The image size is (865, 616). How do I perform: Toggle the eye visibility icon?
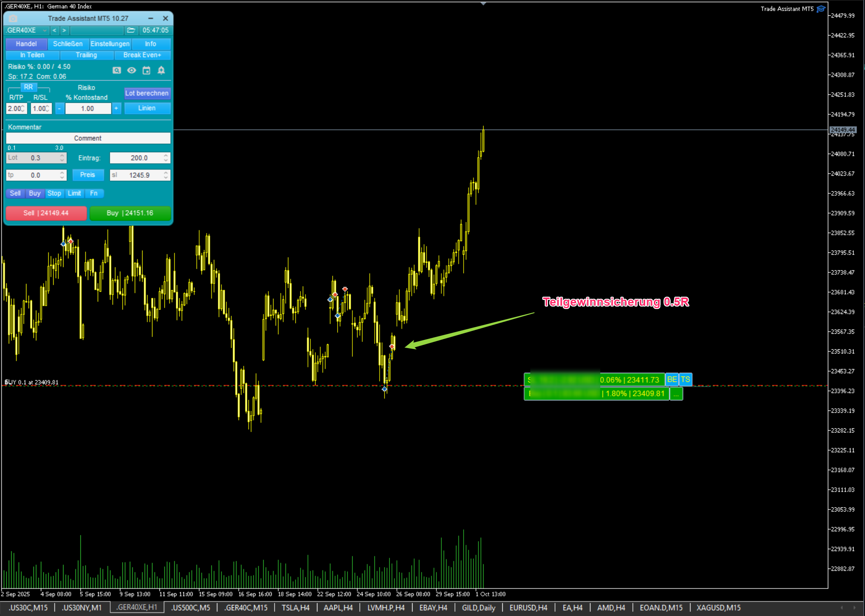tap(131, 70)
